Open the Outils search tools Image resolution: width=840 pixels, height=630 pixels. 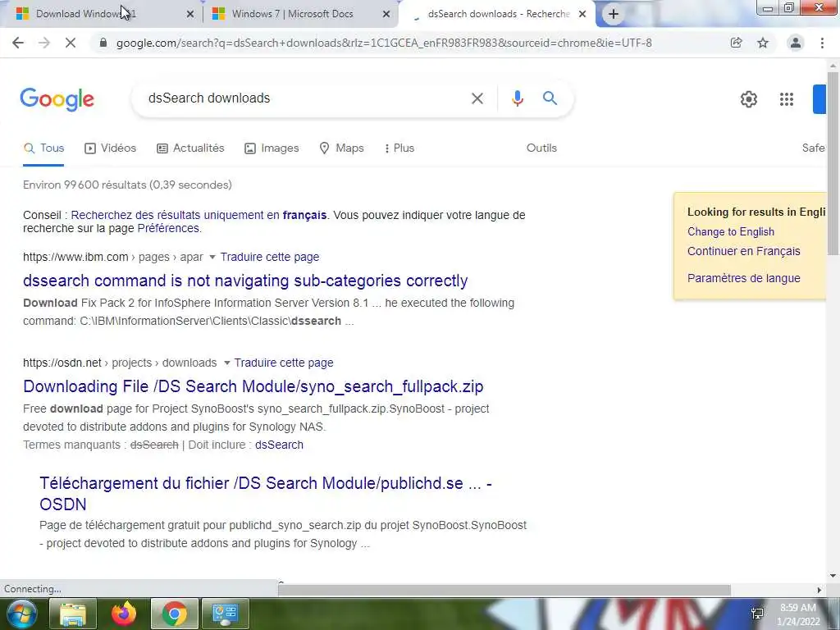point(541,148)
